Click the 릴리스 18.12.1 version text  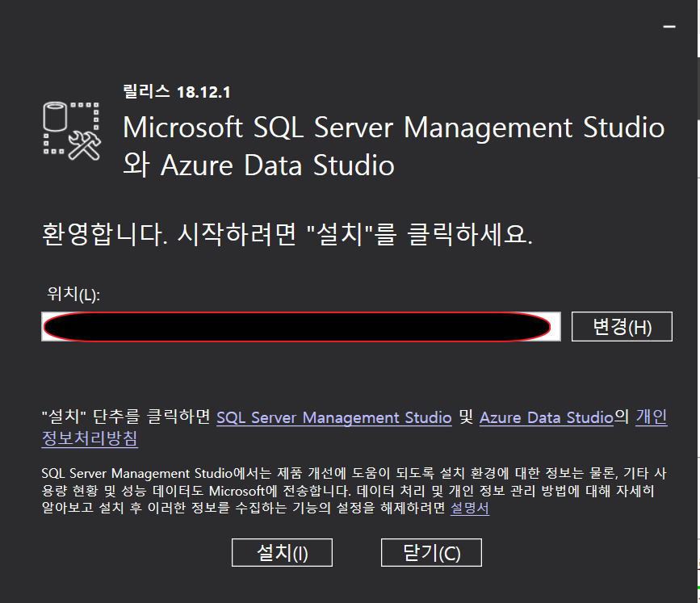(x=177, y=92)
